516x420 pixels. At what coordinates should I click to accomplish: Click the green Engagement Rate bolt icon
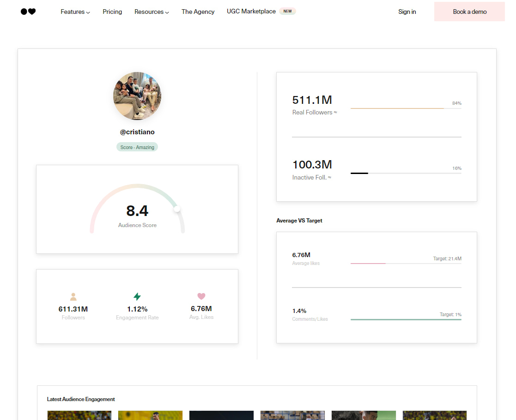click(137, 297)
